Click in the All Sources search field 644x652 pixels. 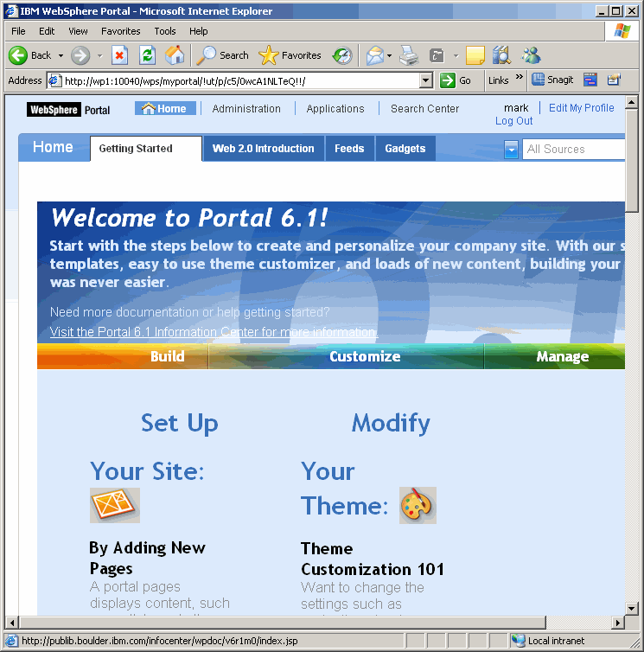572,149
